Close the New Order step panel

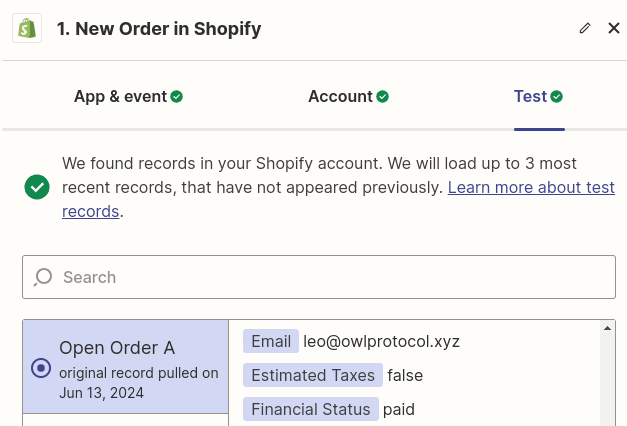[614, 28]
